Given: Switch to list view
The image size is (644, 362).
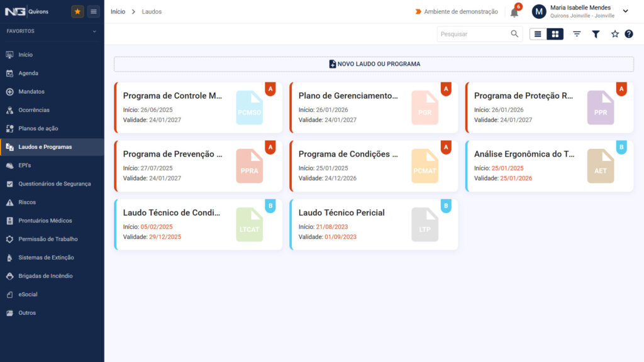Looking at the screenshot, I should click(x=538, y=34).
